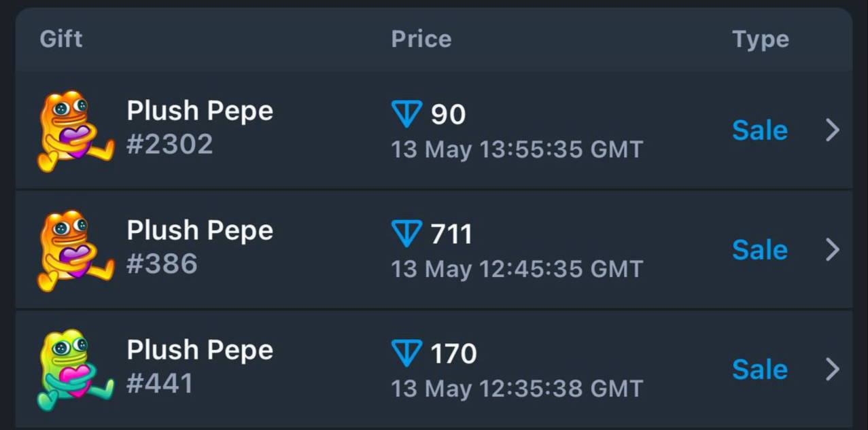Click the TON icon beside price 170
The width and height of the screenshot is (868, 430).
407,353
